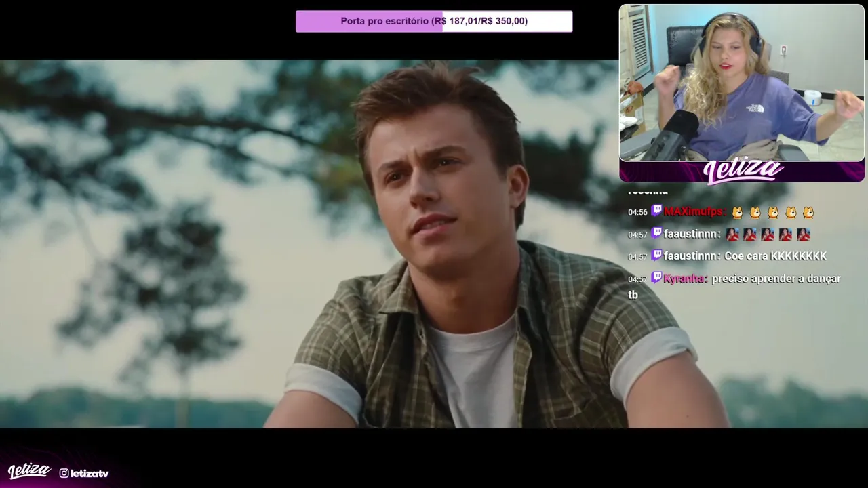Click the last emote in faaustinnn's message

click(803, 235)
